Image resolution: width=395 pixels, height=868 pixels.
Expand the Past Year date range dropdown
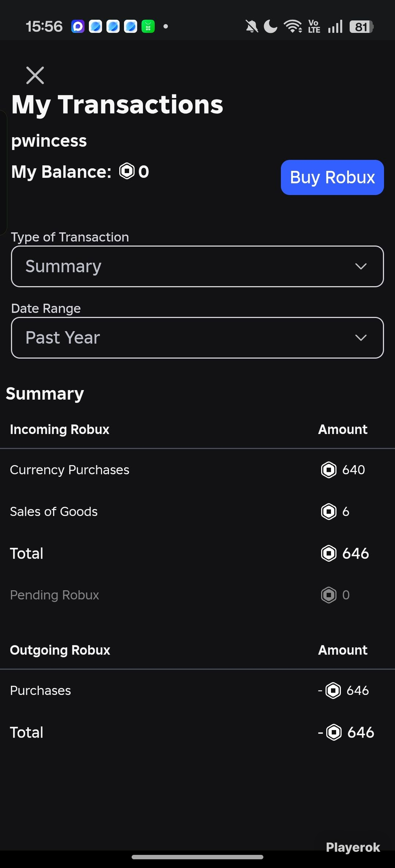197,338
